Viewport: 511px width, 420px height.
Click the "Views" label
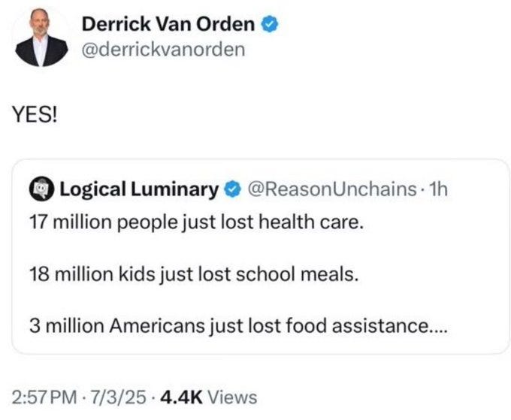pyautogui.click(x=231, y=397)
